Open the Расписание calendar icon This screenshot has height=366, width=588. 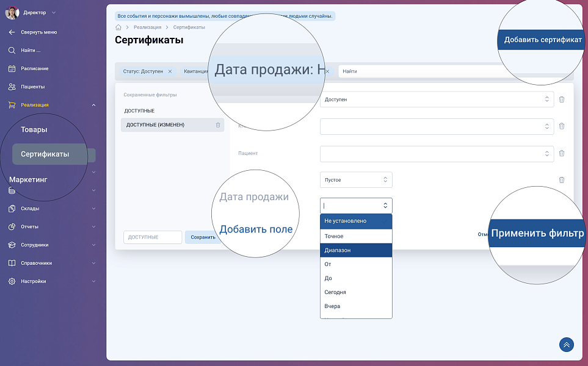point(12,68)
